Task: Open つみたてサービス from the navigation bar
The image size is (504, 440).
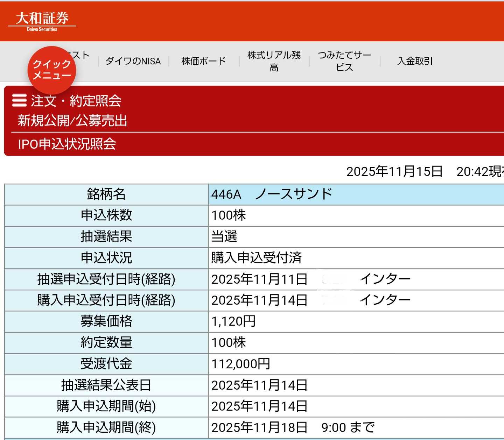Action: tap(344, 61)
